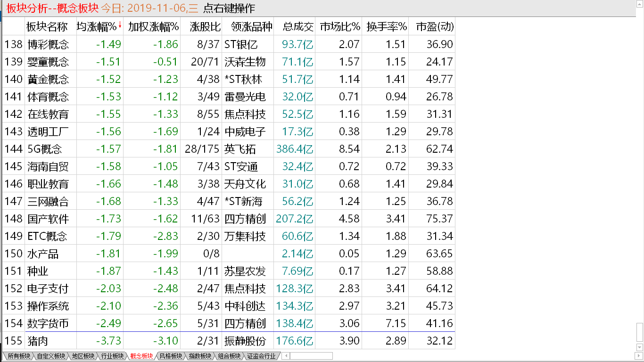Click the 28/175 rising ratio cell

click(202, 149)
